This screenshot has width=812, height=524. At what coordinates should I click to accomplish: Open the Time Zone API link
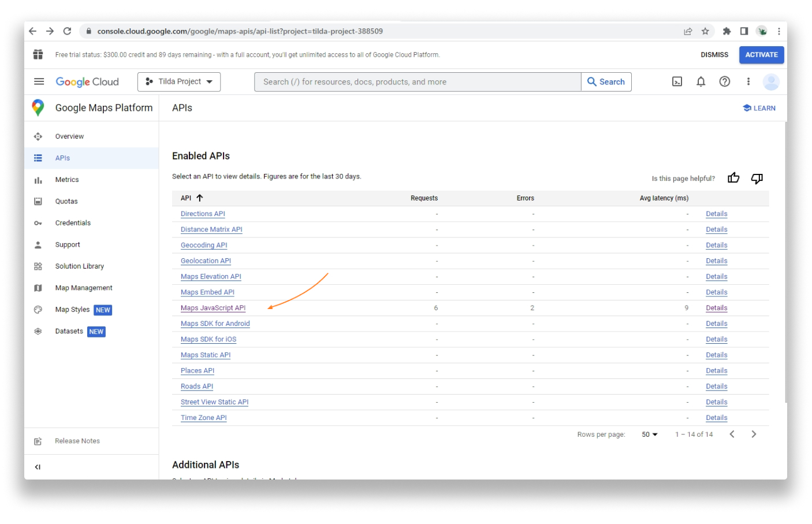(203, 418)
